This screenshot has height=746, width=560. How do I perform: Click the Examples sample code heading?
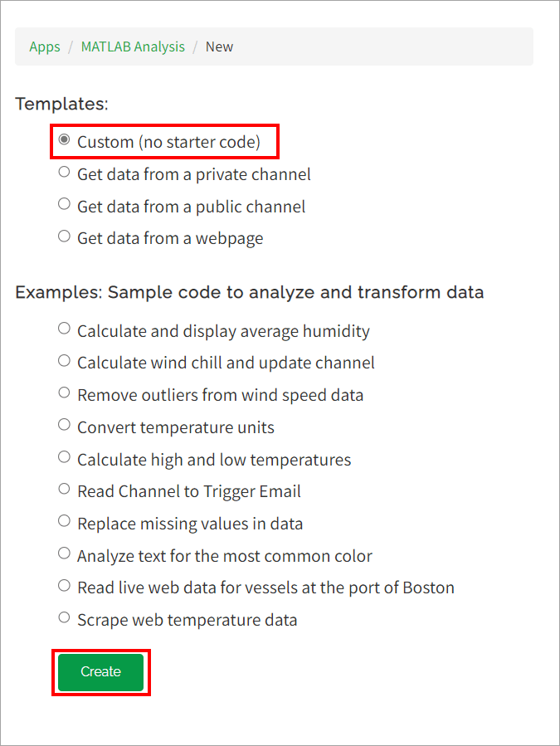click(249, 292)
